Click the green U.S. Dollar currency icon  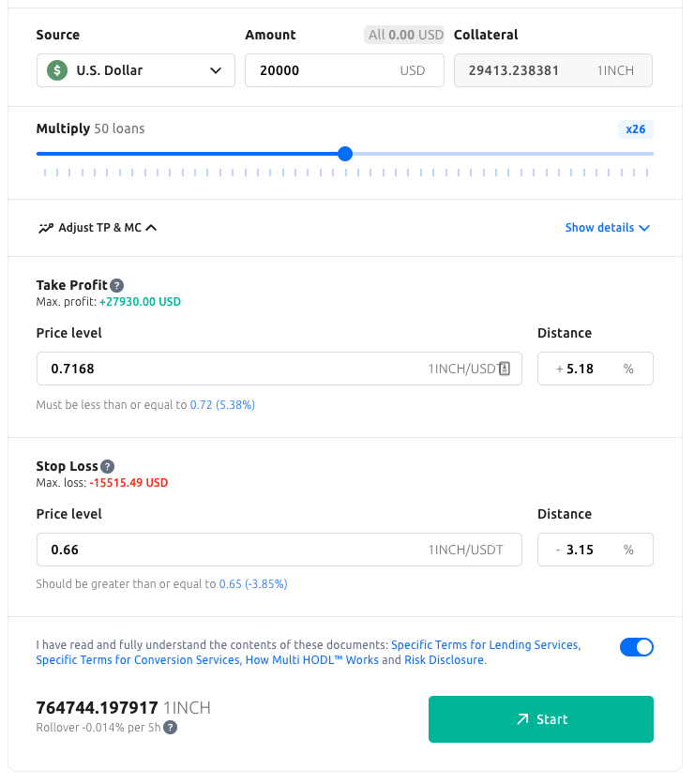tap(58, 70)
